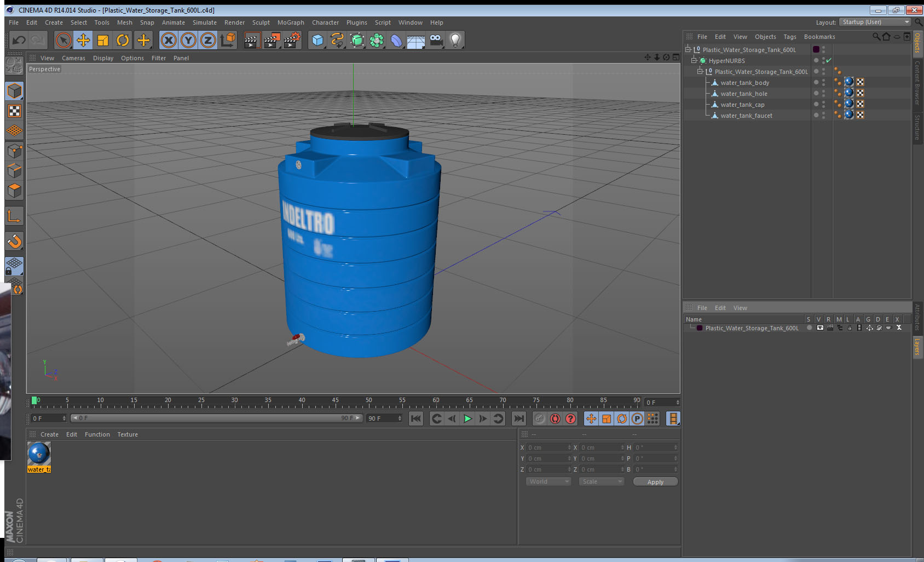This screenshot has width=924, height=562.
Task: Select water_tank_cap object in tree
Action: click(742, 105)
